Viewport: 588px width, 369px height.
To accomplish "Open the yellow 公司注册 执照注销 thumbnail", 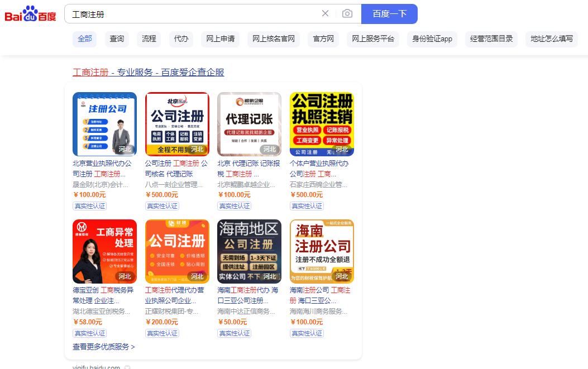I will 322,124.
